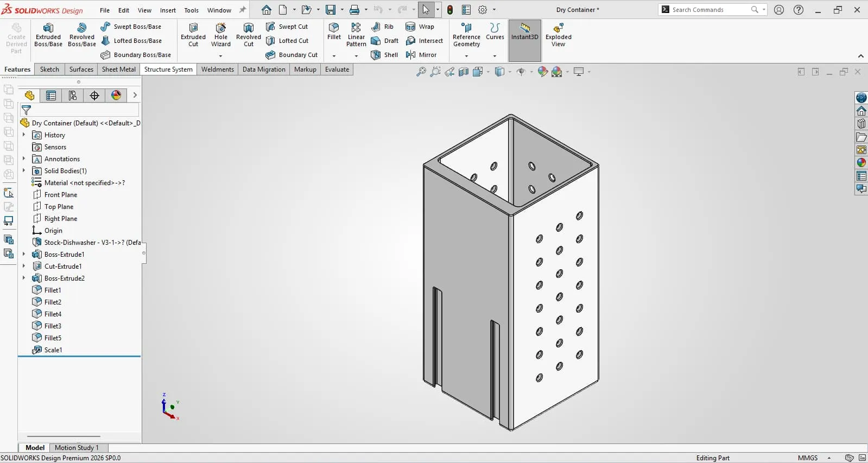868x463 pixels.
Task: Select the Revolved Boss/Base tool
Action: pyautogui.click(x=82, y=35)
